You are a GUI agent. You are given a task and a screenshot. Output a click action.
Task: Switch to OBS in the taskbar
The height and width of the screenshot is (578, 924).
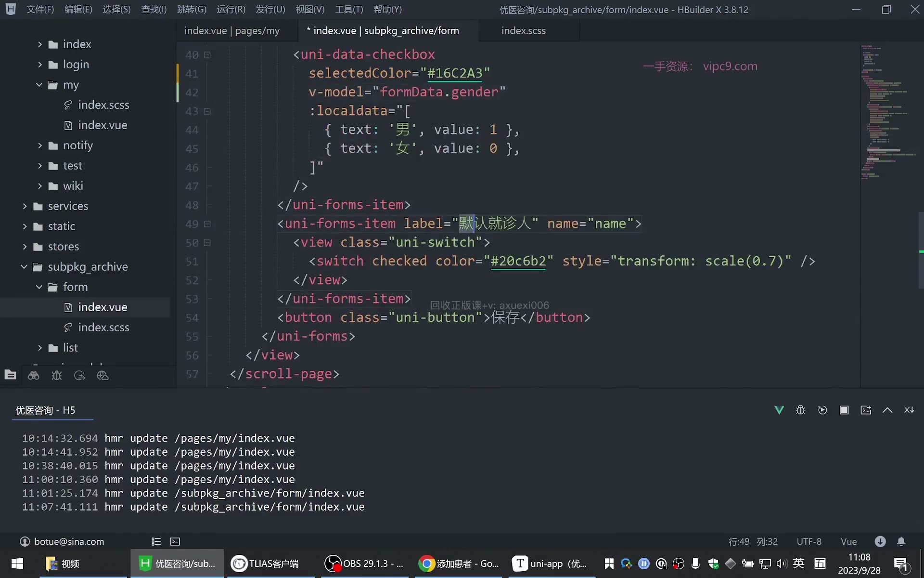365,564
